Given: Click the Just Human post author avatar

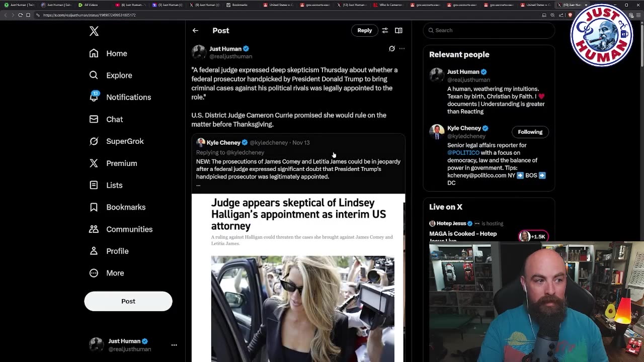Looking at the screenshot, I should [x=199, y=52].
